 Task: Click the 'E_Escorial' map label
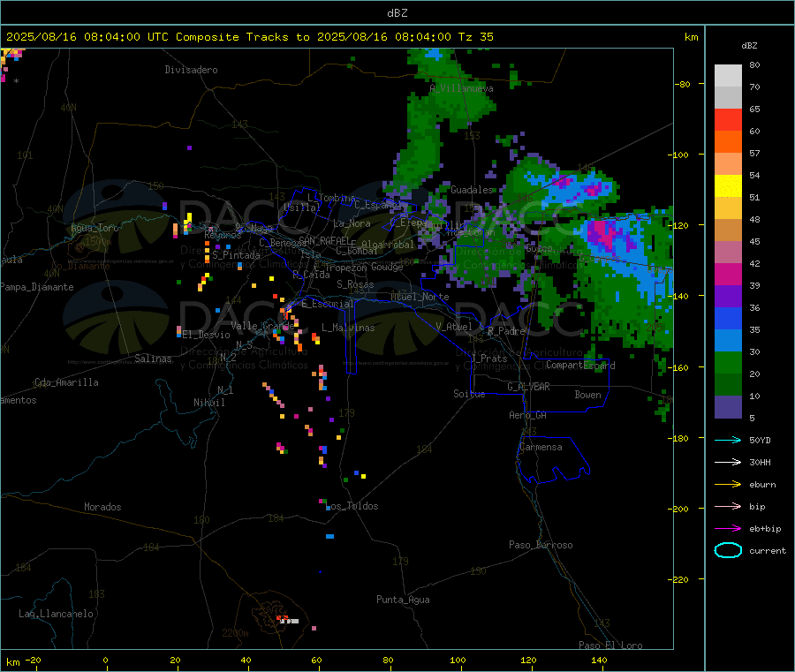click(x=328, y=304)
